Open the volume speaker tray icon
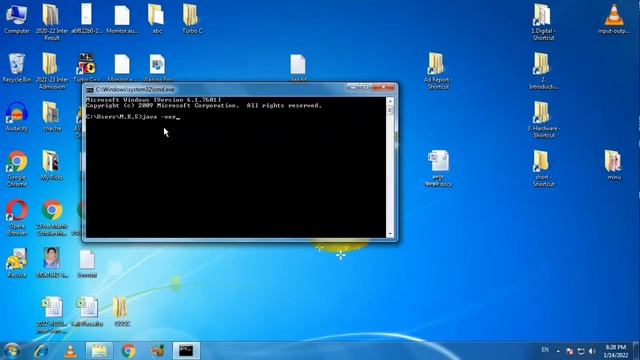Image resolution: width=640 pixels, height=360 pixels. (592, 351)
